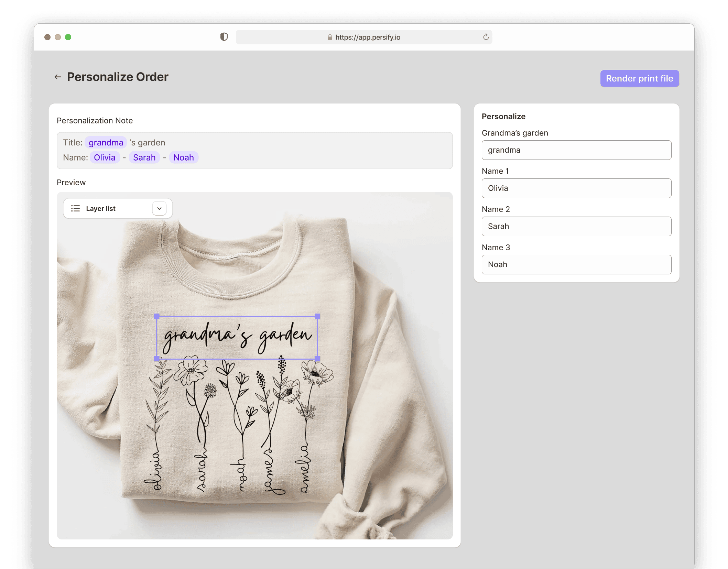Click top-left resize handle of title box
Screen dimensions: 728x569
tap(156, 316)
